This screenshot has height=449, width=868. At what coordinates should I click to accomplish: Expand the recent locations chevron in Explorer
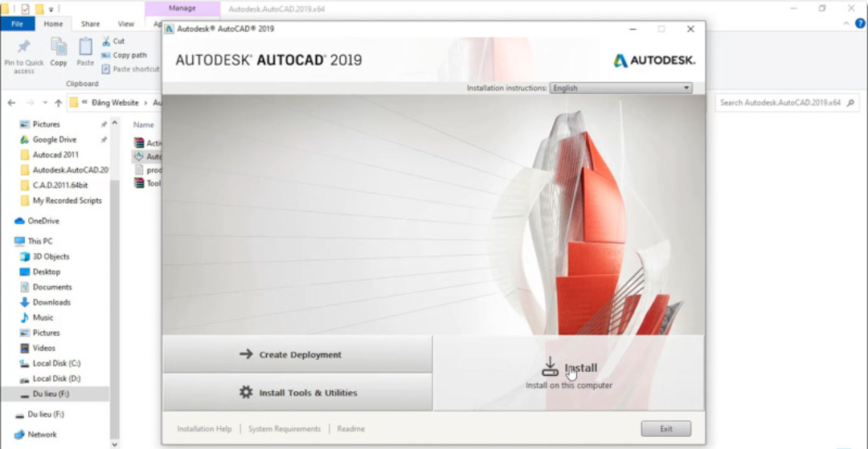tap(44, 103)
